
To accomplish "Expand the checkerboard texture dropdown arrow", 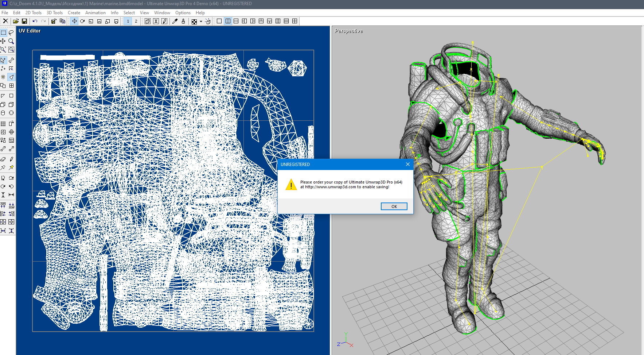I will (x=201, y=22).
